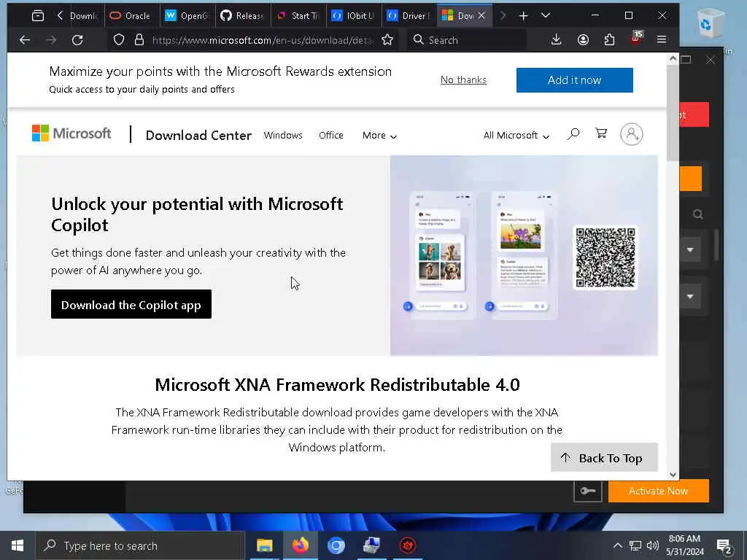Image resolution: width=747 pixels, height=560 pixels.
Task: Click search magnifier in background window
Action: click(x=698, y=214)
